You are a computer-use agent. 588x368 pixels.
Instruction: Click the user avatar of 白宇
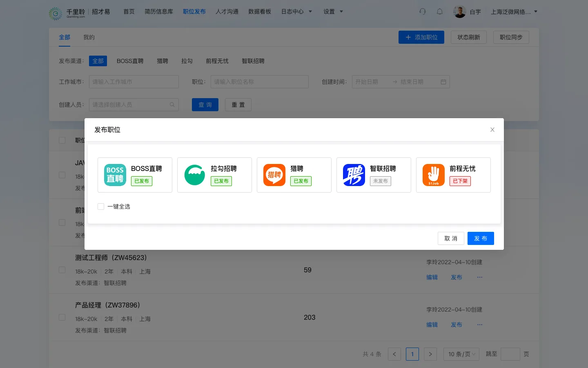click(460, 11)
